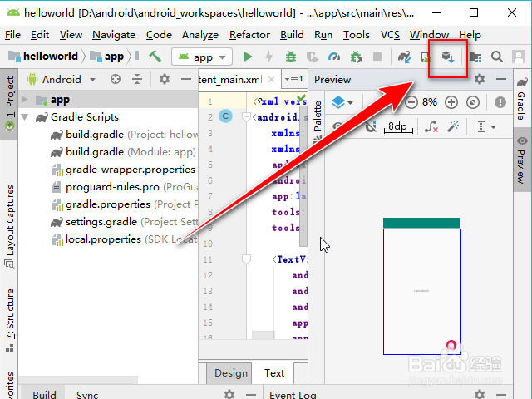Image resolution: width=532 pixels, height=399 pixels.
Task: Click the phone layout preview thumbnail
Action: click(x=421, y=286)
